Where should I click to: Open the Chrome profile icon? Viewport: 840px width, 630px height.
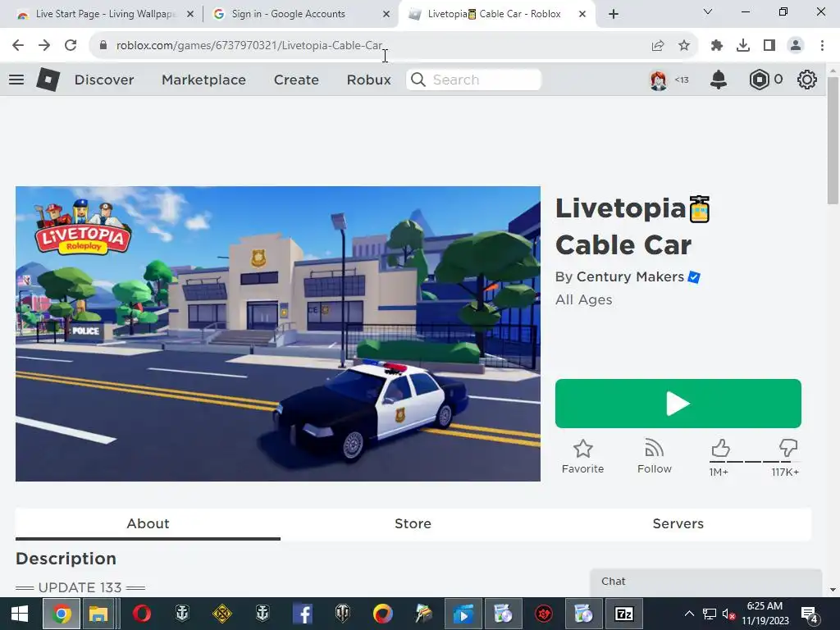796,46
